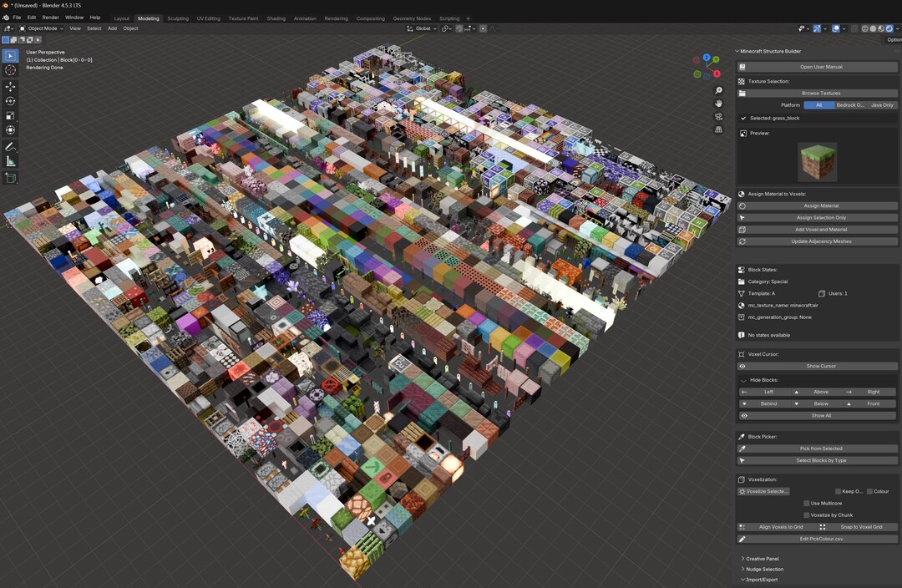Screen dimensions: 902x588
Task: Enable the Keep O... checkbox
Action: (838, 491)
